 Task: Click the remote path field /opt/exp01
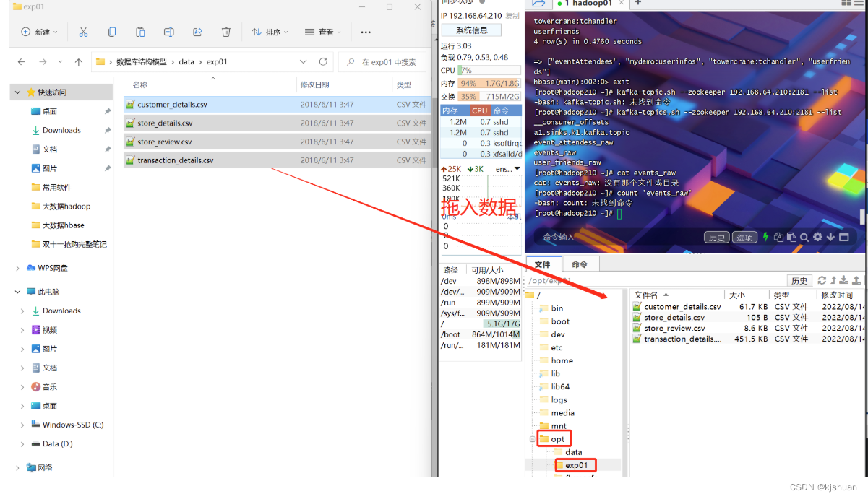[656, 280]
